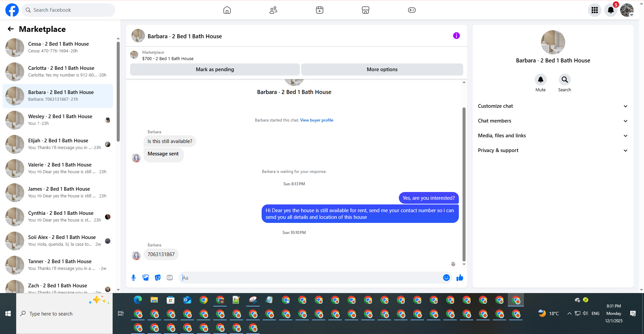Screen dimensions: 644x334
Task: Click Barbara's avatar beside 7063131867 message
Action: (x=136, y=255)
